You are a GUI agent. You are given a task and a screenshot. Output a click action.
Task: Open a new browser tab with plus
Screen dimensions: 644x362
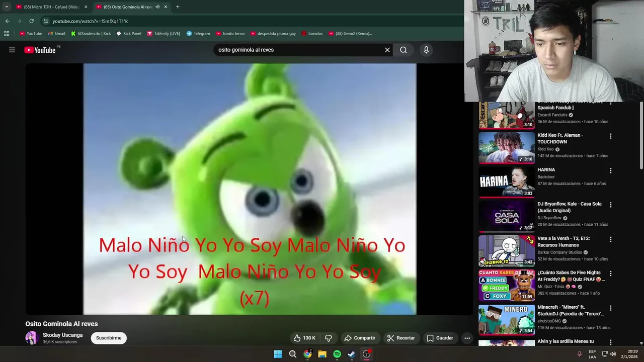(x=178, y=7)
